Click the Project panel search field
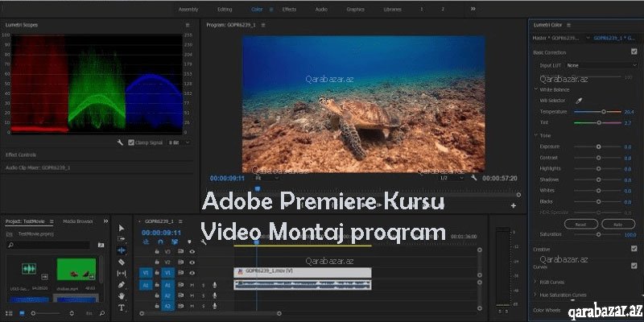The image size is (644, 322). point(48,246)
